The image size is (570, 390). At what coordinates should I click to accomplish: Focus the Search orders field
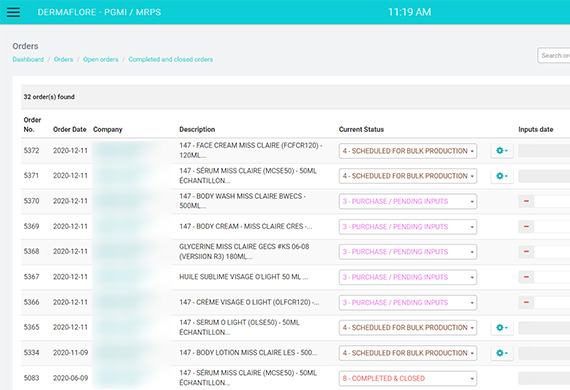coord(554,56)
